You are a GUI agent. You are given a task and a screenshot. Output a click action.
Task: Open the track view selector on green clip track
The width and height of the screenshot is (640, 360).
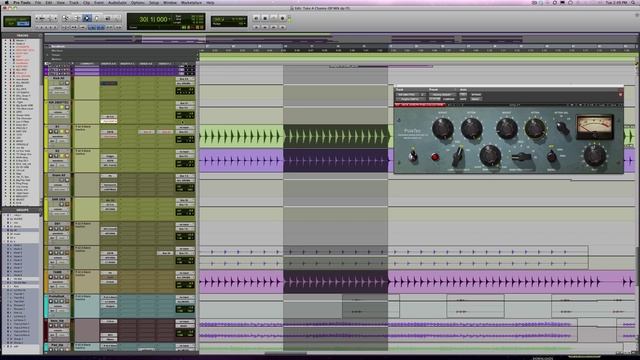pos(58,136)
